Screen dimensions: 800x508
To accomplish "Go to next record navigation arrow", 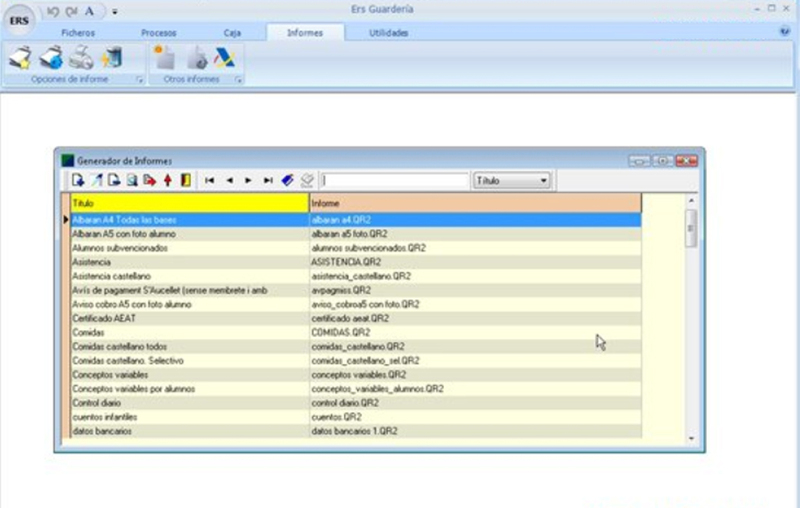I will tap(248, 180).
